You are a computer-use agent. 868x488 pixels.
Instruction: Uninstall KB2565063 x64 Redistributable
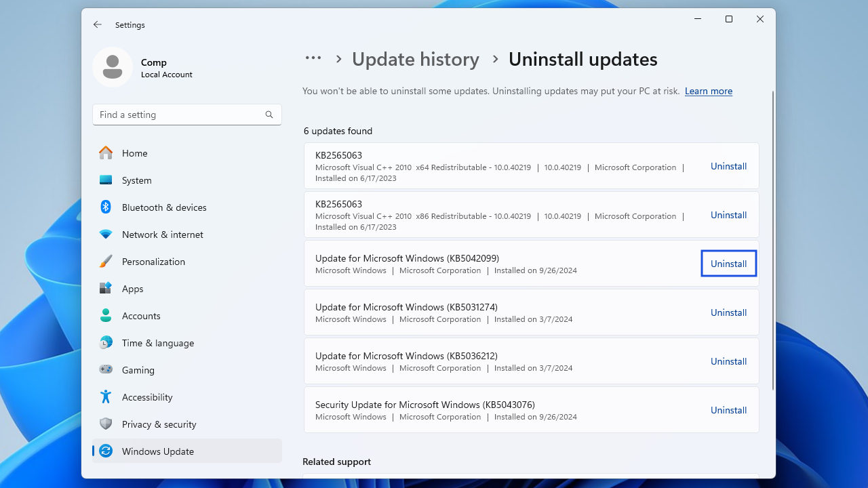[729, 166]
